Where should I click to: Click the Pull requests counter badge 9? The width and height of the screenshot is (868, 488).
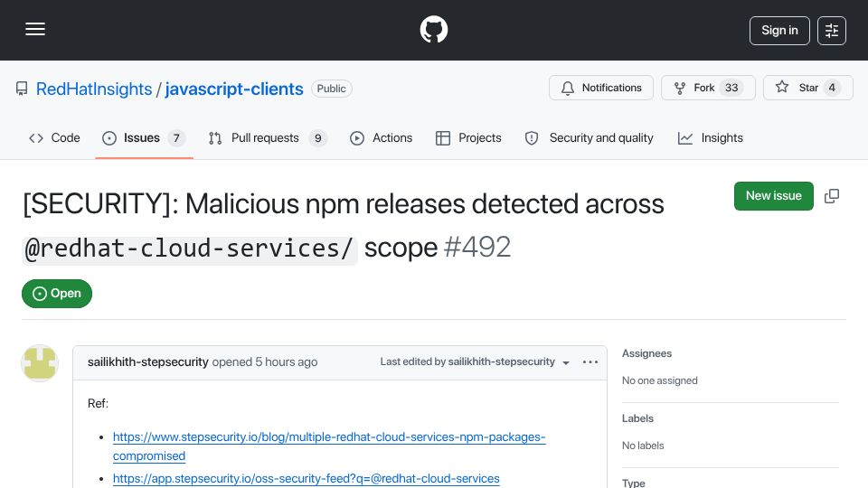click(x=317, y=137)
